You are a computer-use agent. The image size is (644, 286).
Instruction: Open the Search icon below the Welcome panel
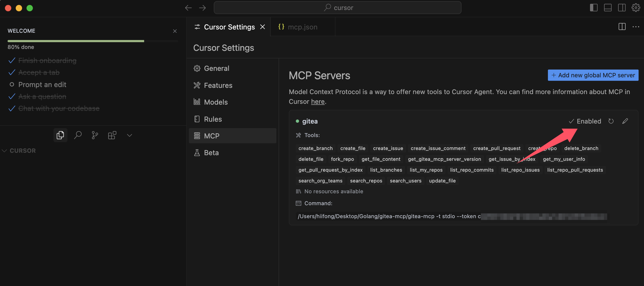(x=78, y=135)
